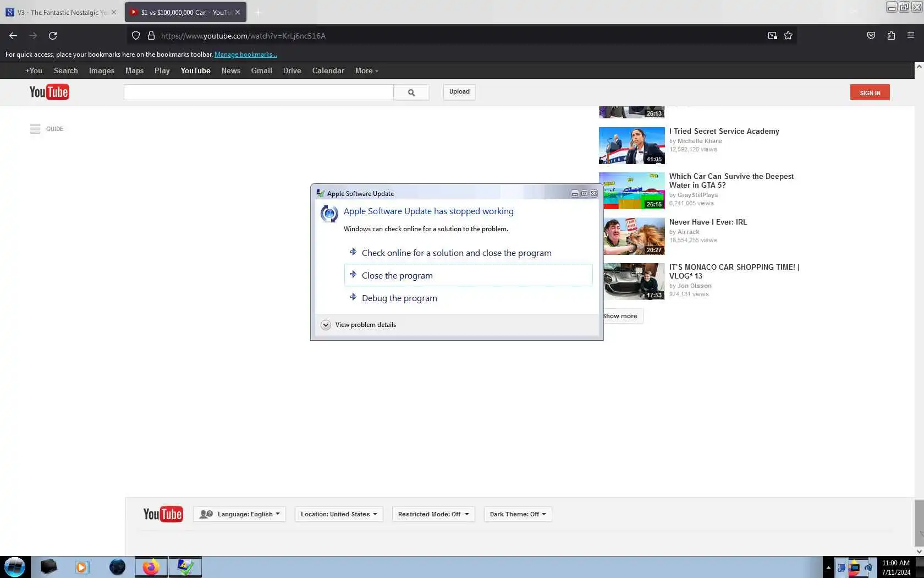Screen dimensions: 924x578
Task: Click the browser address bar URL
Action: pyautogui.click(x=243, y=36)
